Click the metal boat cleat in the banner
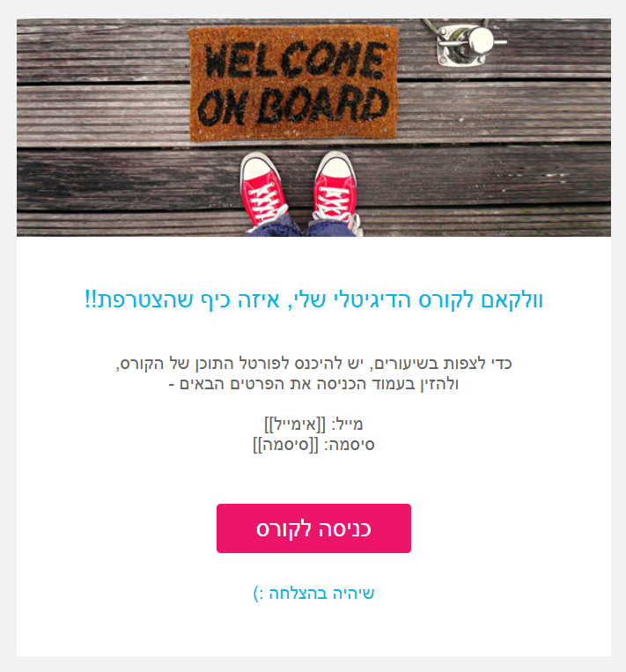Screen dimensions: 626x672 coord(467,43)
